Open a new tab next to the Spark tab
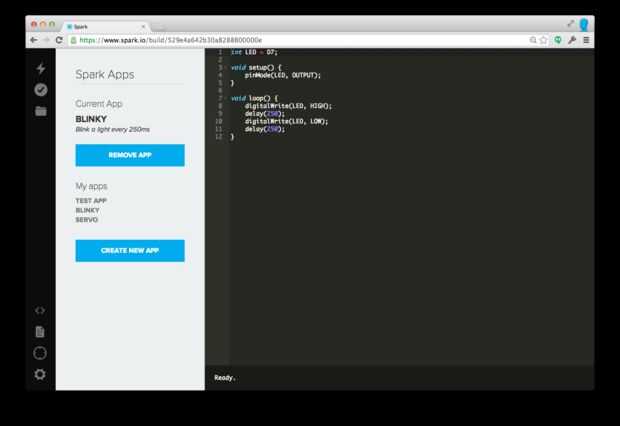 point(160,27)
